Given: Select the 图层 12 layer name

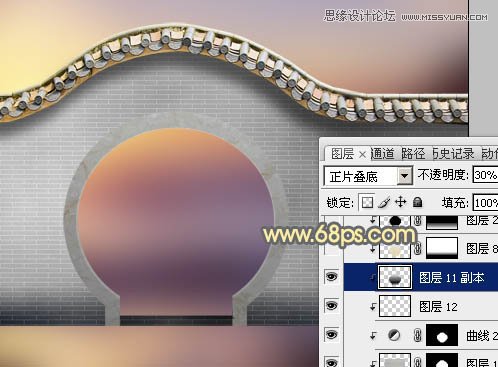Looking at the screenshot, I should (438, 307).
